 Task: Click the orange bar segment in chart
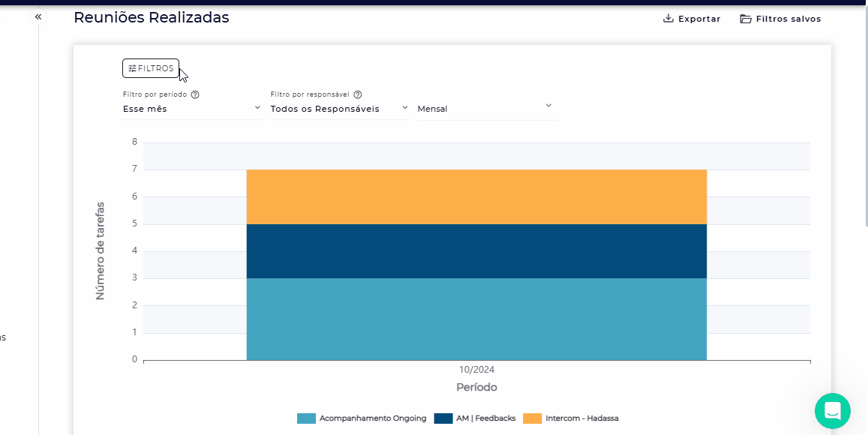[476, 196]
